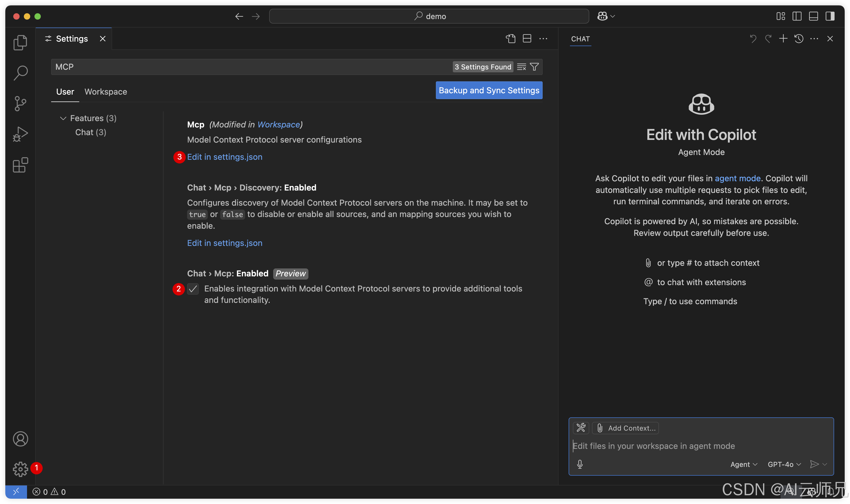Open Settings JSON file icon

coord(511,39)
